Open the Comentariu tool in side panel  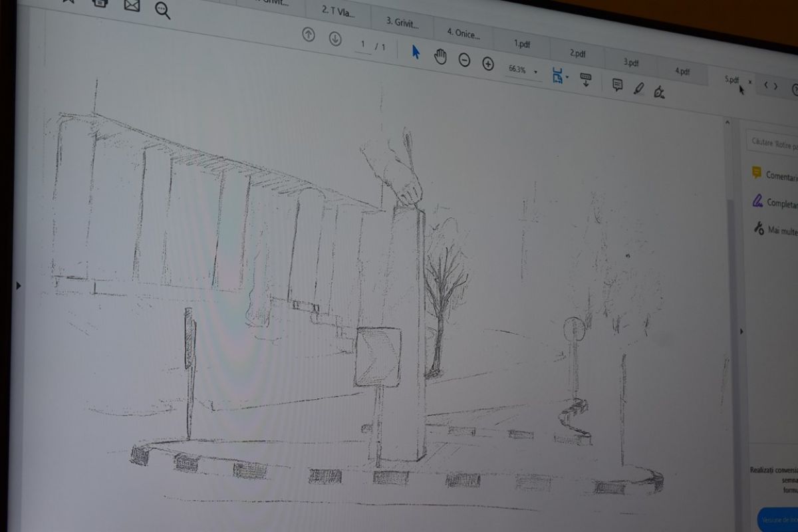pyautogui.click(x=779, y=176)
